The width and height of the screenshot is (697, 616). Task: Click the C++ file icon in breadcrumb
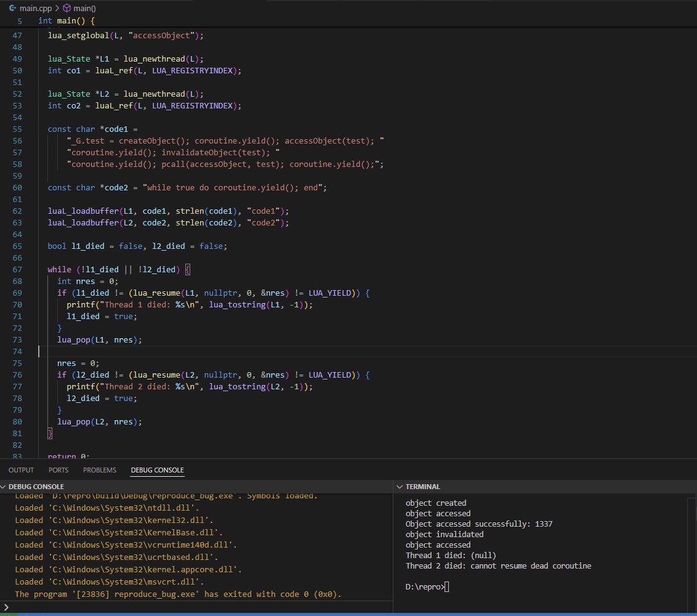[x=12, y=8]
